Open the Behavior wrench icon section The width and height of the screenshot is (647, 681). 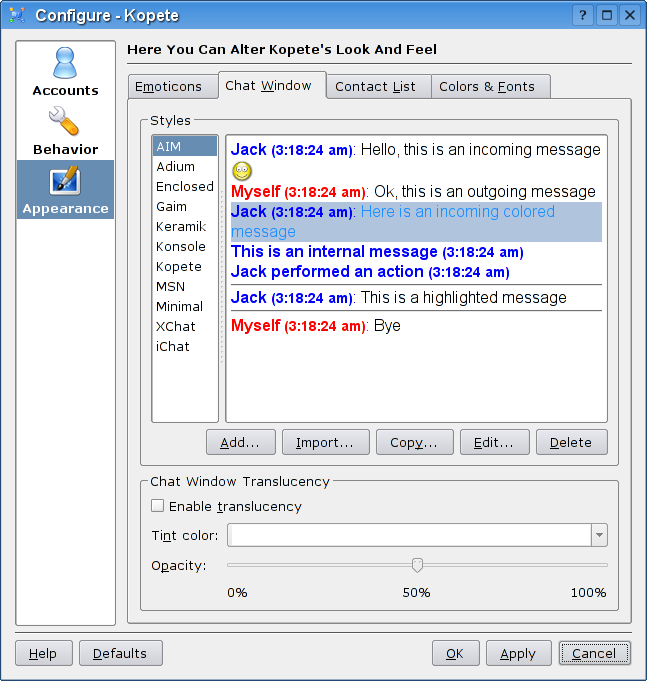(64, 121)
